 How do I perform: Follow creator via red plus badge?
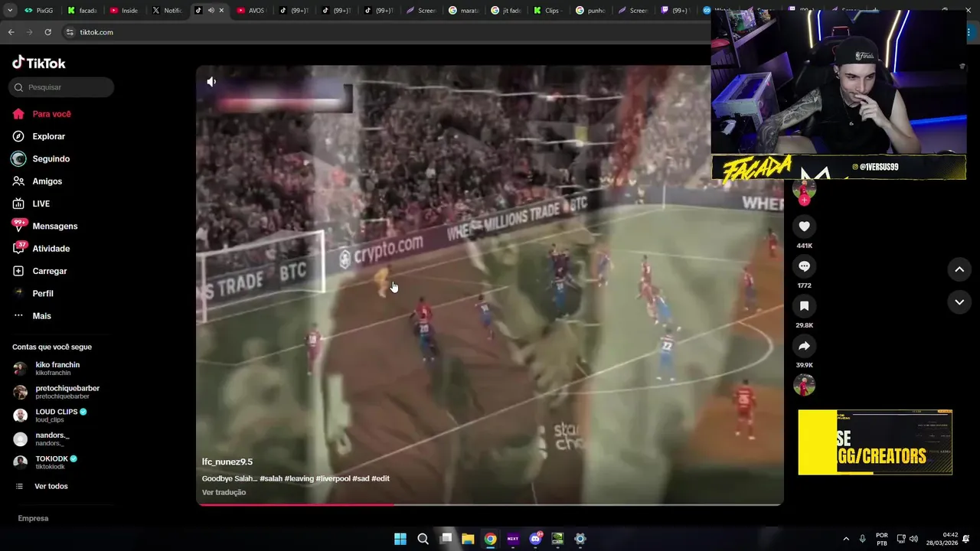click(804, 201)
